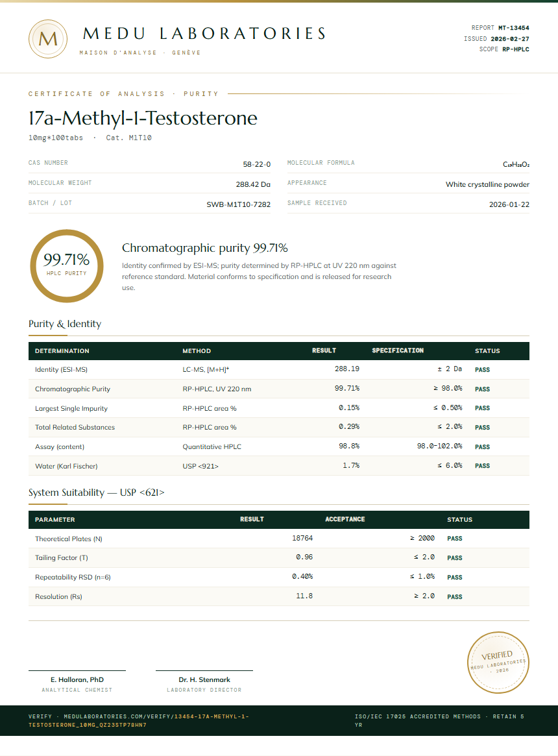
Task: Select the batch number SWB-M1T10-7282
Action: coord(238,205)
